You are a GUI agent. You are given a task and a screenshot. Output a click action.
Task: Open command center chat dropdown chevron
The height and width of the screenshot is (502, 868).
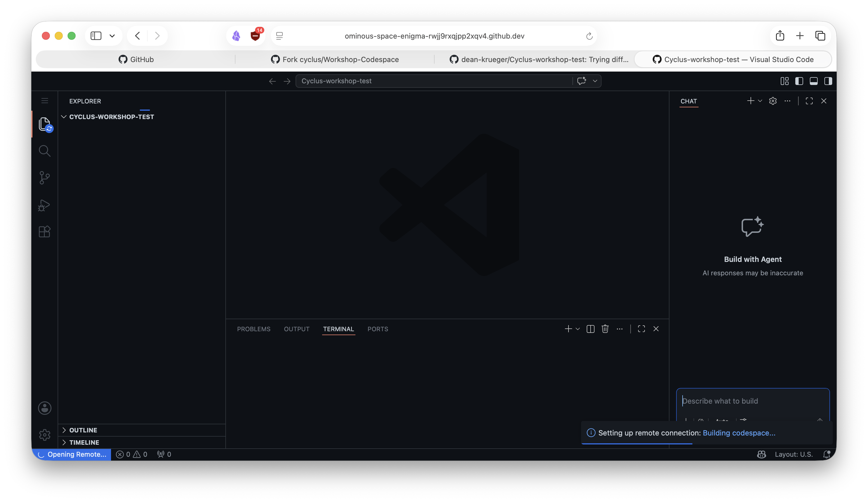(595, 81)
